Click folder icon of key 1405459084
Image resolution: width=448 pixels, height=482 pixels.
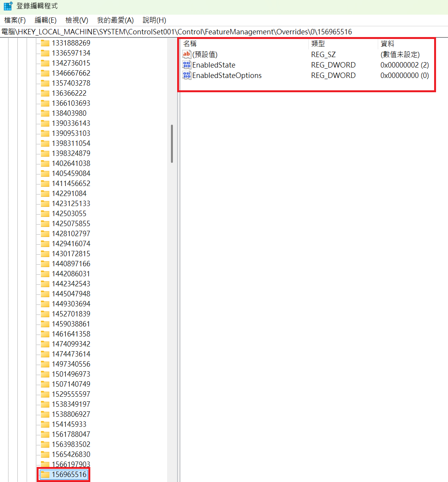(x=45, y=173)
